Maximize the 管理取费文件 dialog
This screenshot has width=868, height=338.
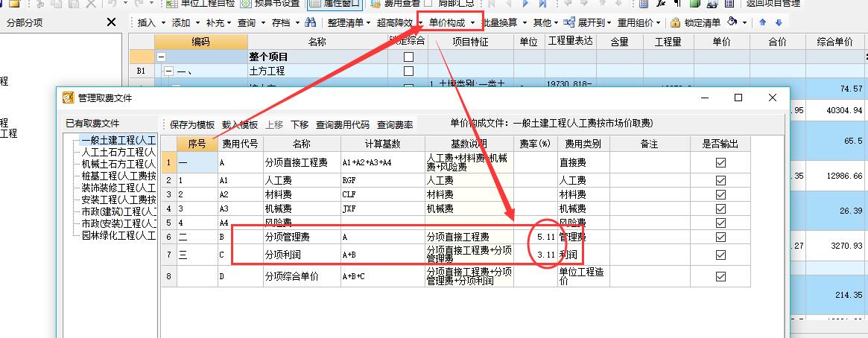tap(738, 98)
